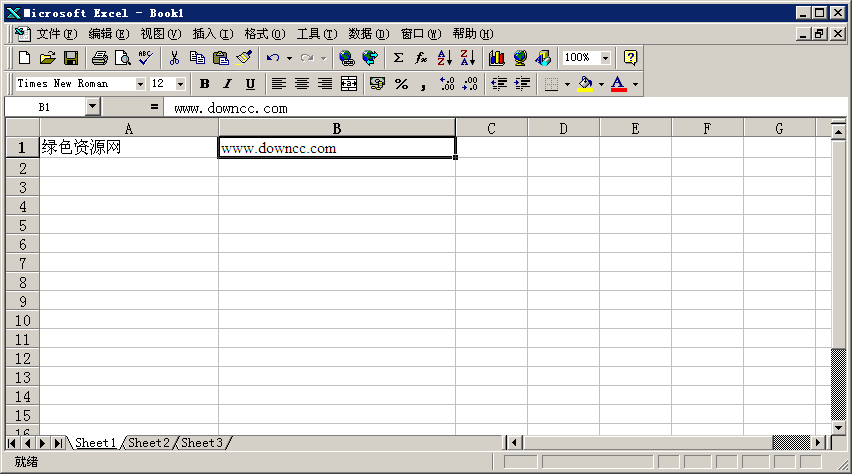Screen dimensions: 852x474
Task: Merge and center the cells
Action: (349, 84)
